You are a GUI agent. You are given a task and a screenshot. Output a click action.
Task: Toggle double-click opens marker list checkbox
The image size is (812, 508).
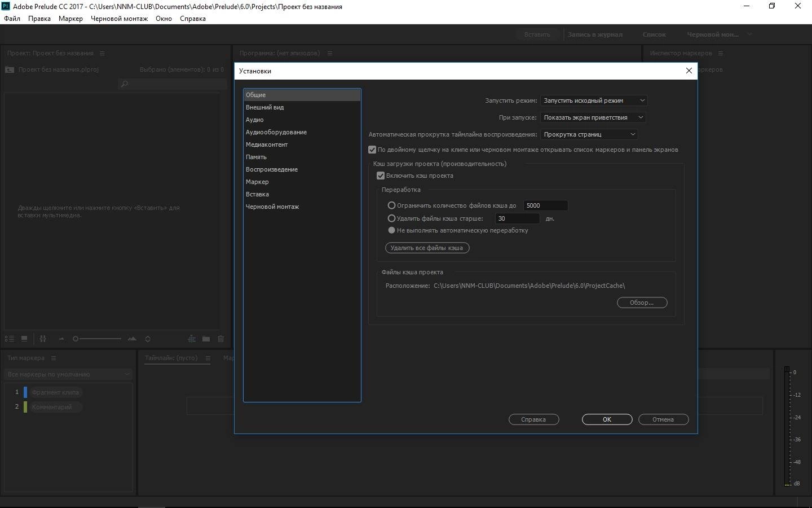372,150
